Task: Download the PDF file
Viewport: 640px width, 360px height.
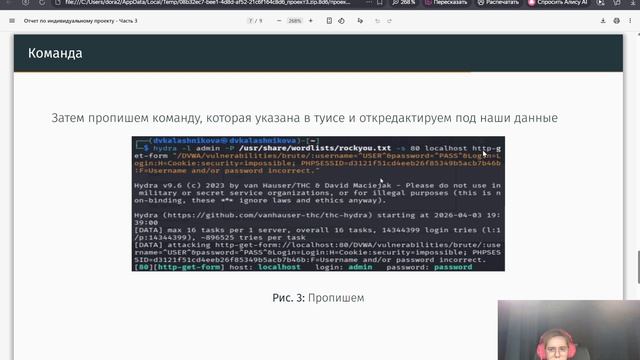Action: pyautogui.click(x=603, y=21)
